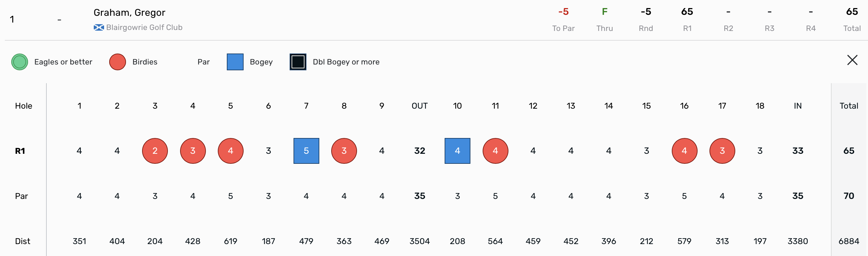Click the hole 5 birdie score circle
Screen dimensions: 868x256
pyautogui.click(x=230, y=151)
